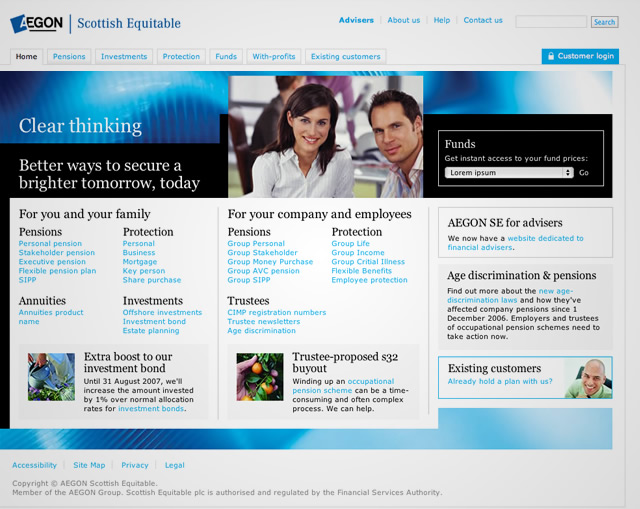Open Age discrimination link under Trustees

pyautogui.click(x=262, y=331)
